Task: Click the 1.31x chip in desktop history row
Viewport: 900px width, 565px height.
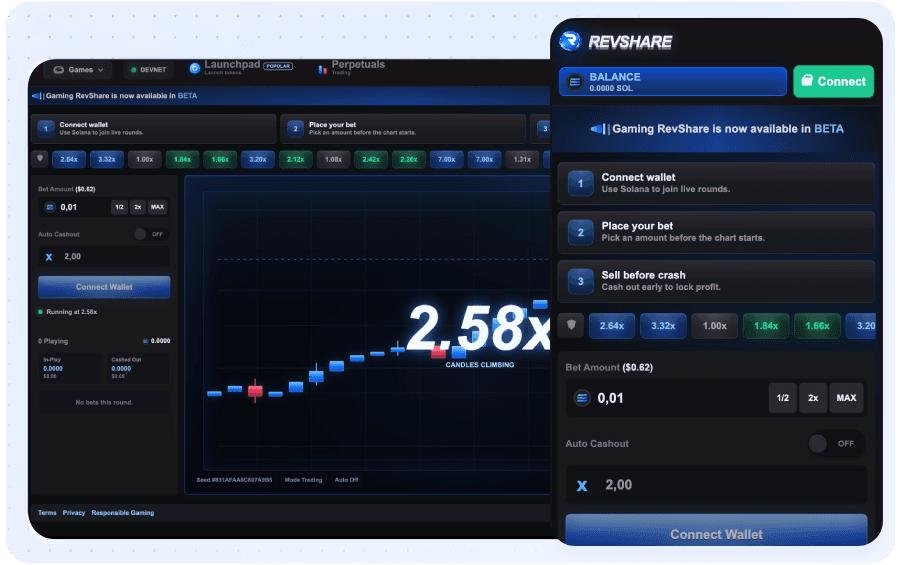Action: pyautogui.click(x=522, y=159)
